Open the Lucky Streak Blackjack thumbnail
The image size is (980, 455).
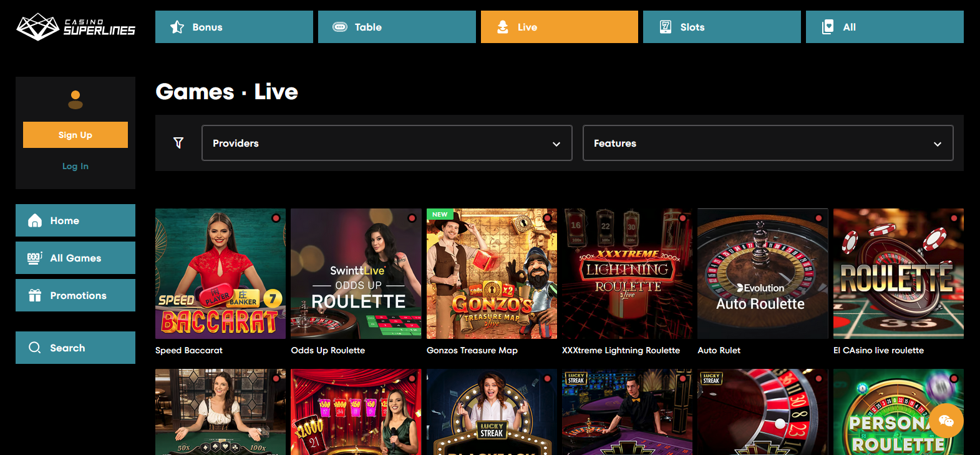click(492, 412)
